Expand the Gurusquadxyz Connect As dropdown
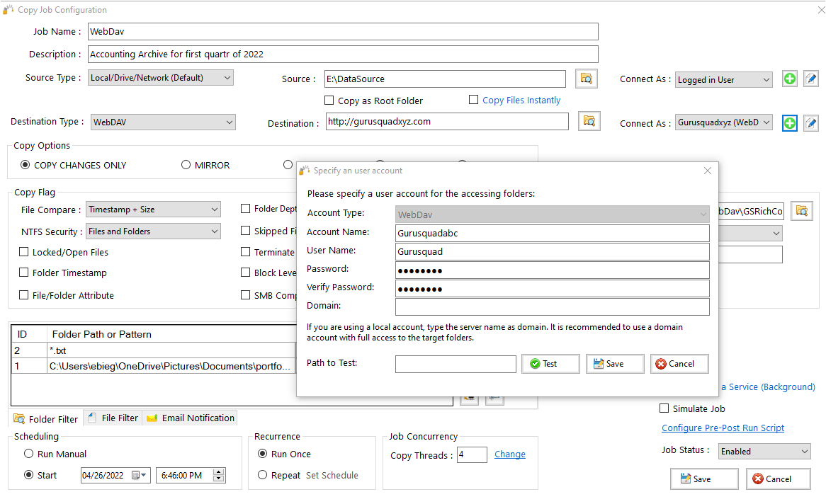Screen dimensions: 826x504 [x=724, y=122]
